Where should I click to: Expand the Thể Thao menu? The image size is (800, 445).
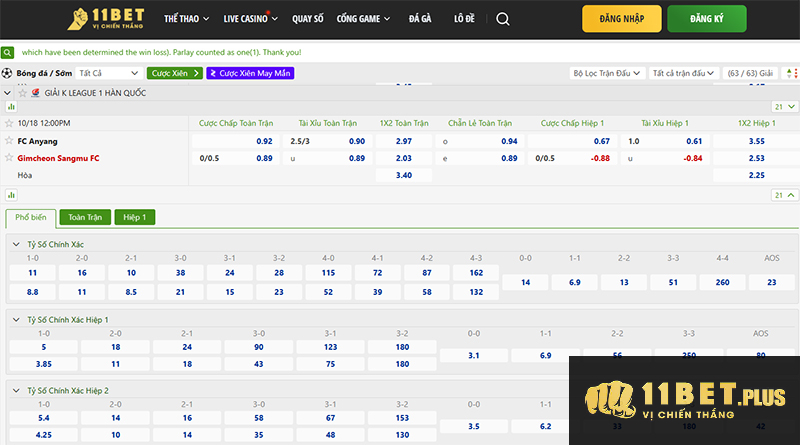pyautogui.click(x=185, y=19)
